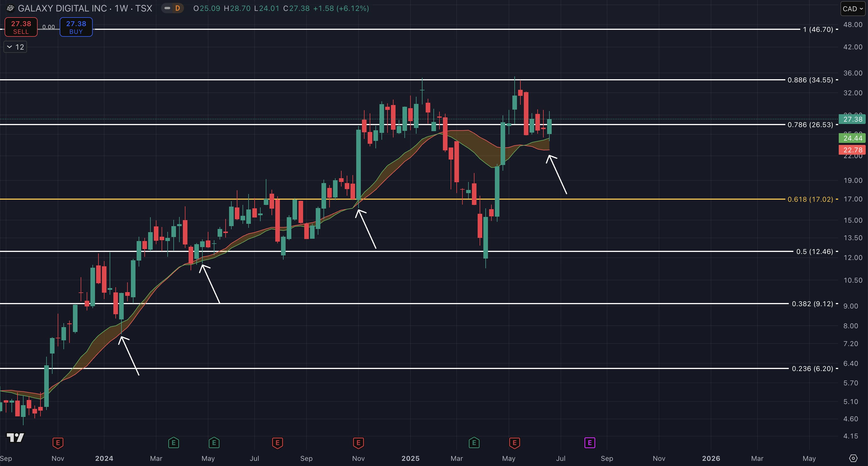Click the 36.00 price axis label

point(853,73)
